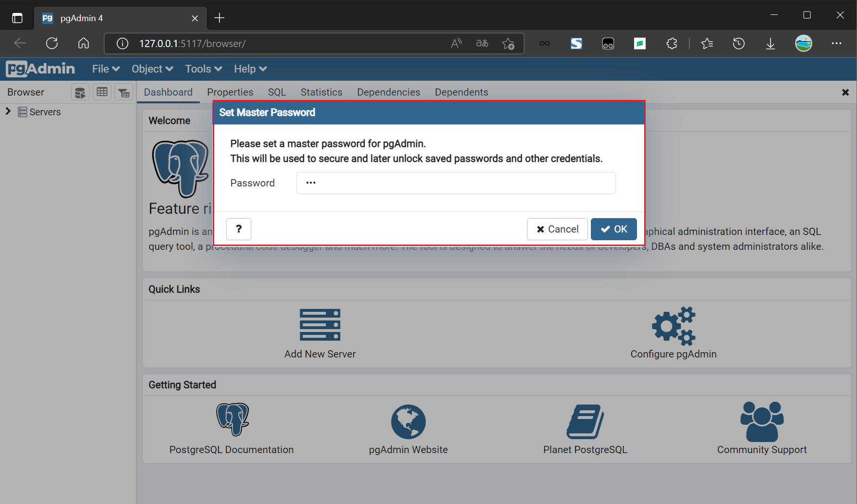Expand the Servers tree node
This screenshot has width=857, height=504.
point(8,111)
